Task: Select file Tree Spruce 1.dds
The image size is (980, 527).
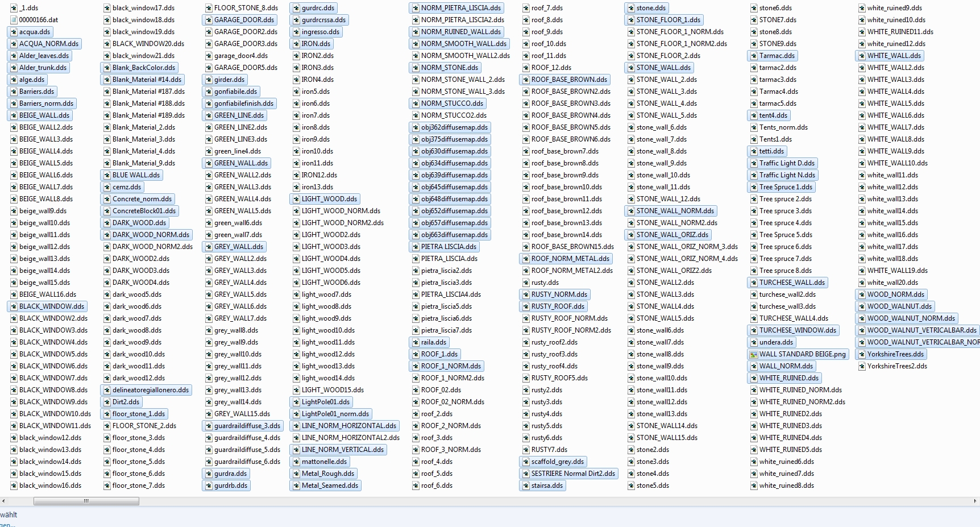Action: [781, 187]
